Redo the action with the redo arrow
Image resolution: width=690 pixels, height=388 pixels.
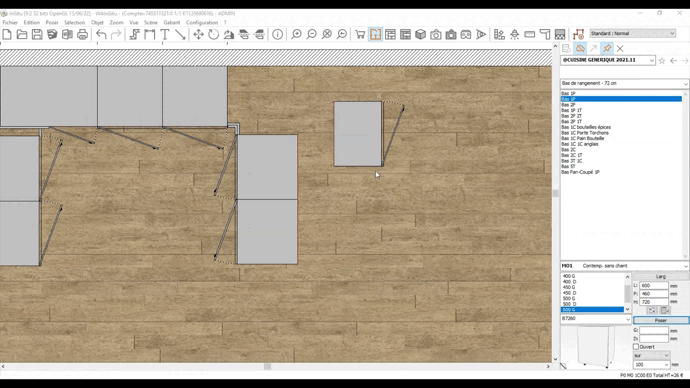116,34
